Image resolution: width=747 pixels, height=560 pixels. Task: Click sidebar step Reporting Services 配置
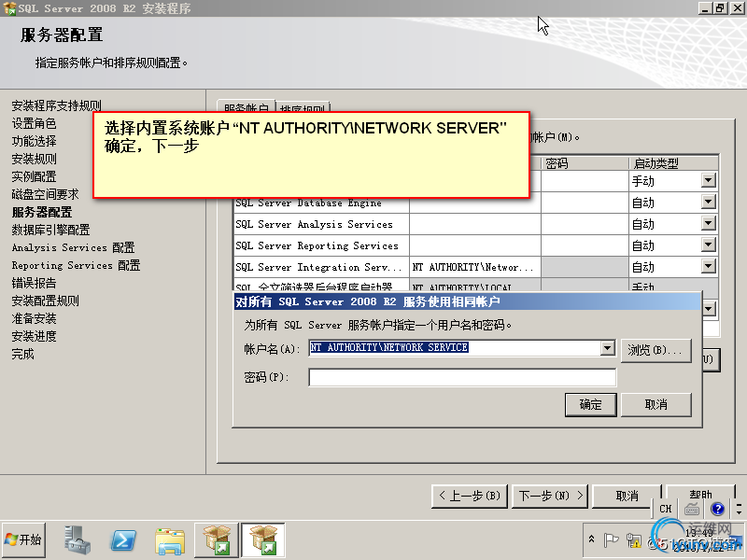coord(77,265)
